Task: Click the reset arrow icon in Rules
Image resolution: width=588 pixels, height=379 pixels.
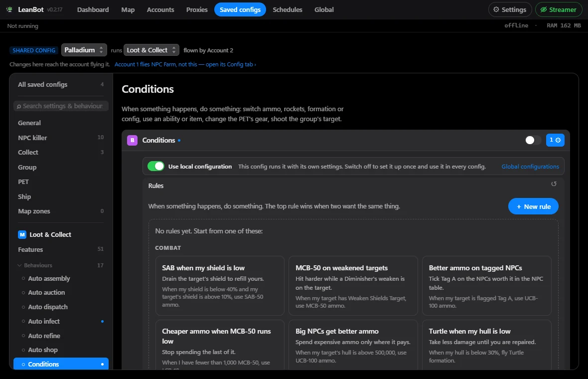Action: [554, 184]
